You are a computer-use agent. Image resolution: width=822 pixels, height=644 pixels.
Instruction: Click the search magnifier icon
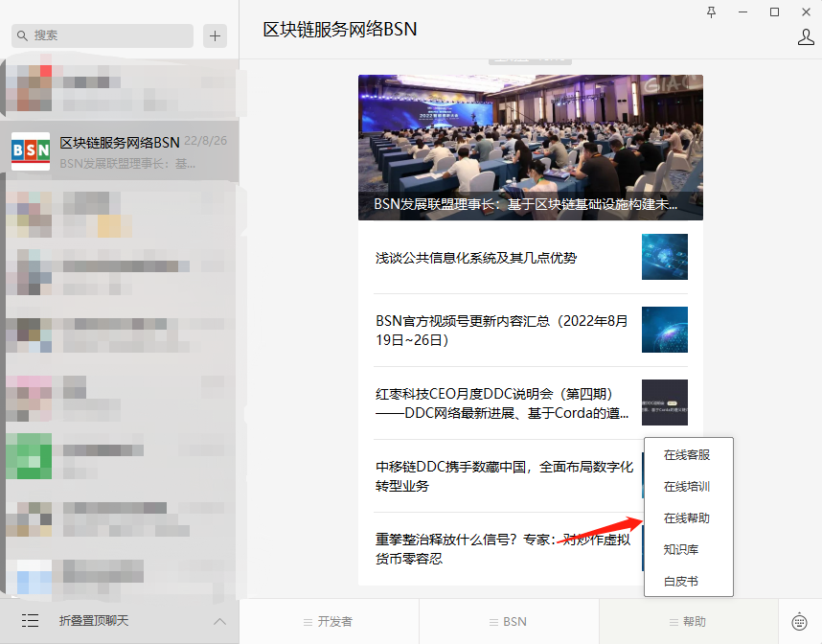(x=22, y=35)
